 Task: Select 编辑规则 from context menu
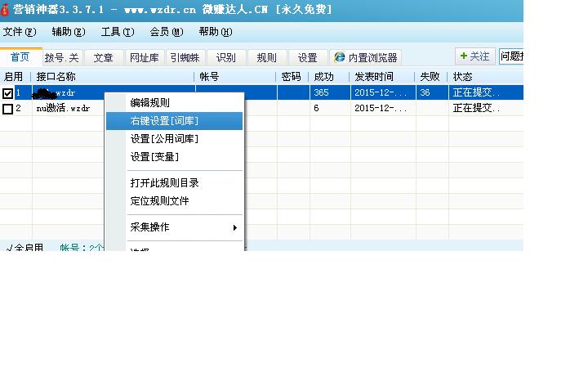[x=150, y=103]
